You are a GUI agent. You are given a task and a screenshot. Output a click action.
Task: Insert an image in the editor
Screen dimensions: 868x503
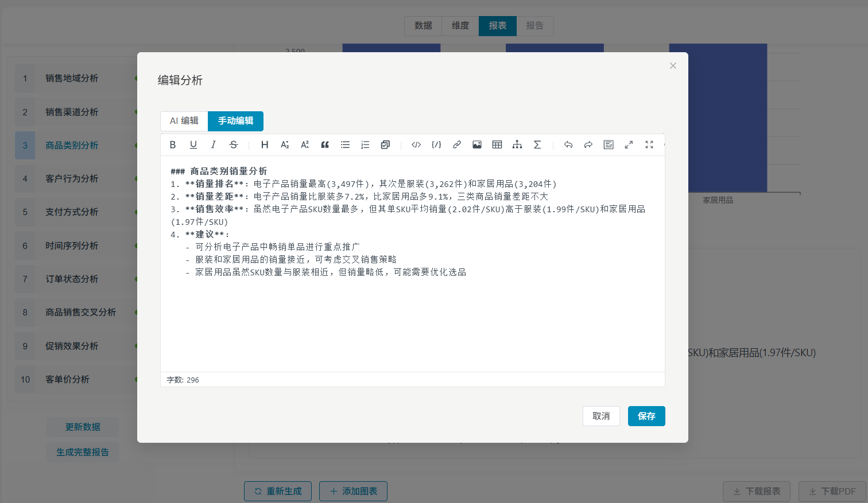coord(477,145)
